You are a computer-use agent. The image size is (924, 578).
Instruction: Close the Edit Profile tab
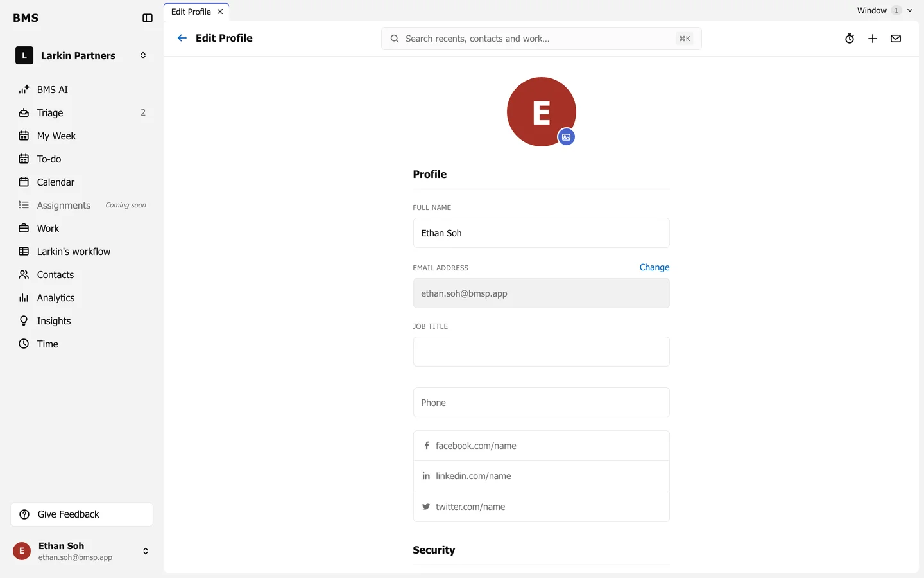point(220,12)
